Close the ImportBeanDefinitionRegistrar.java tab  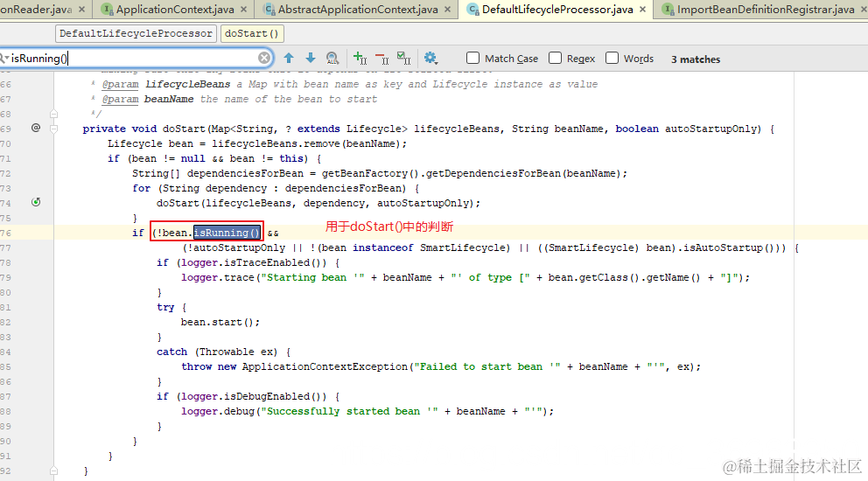coord(864,10)
